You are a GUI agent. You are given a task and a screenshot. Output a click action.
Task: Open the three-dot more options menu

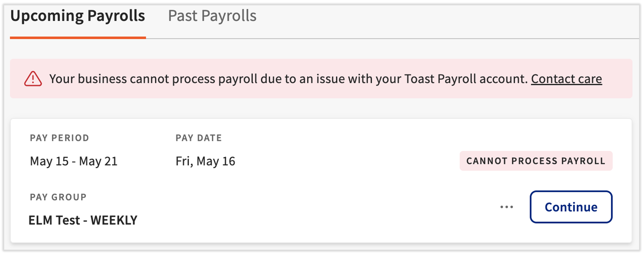[x=506, y=207]
